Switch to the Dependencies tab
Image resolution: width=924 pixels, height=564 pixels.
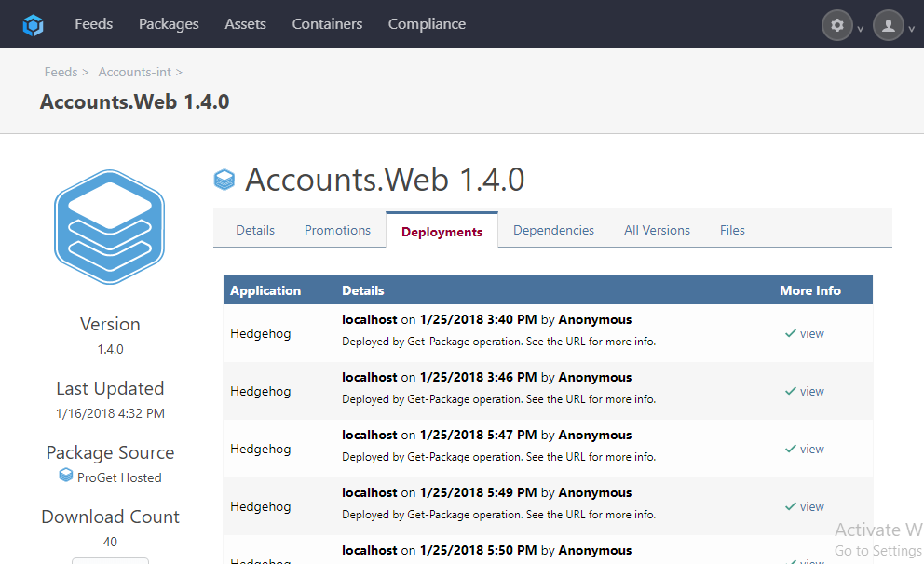pyautogui.click(x=553, y=230)
